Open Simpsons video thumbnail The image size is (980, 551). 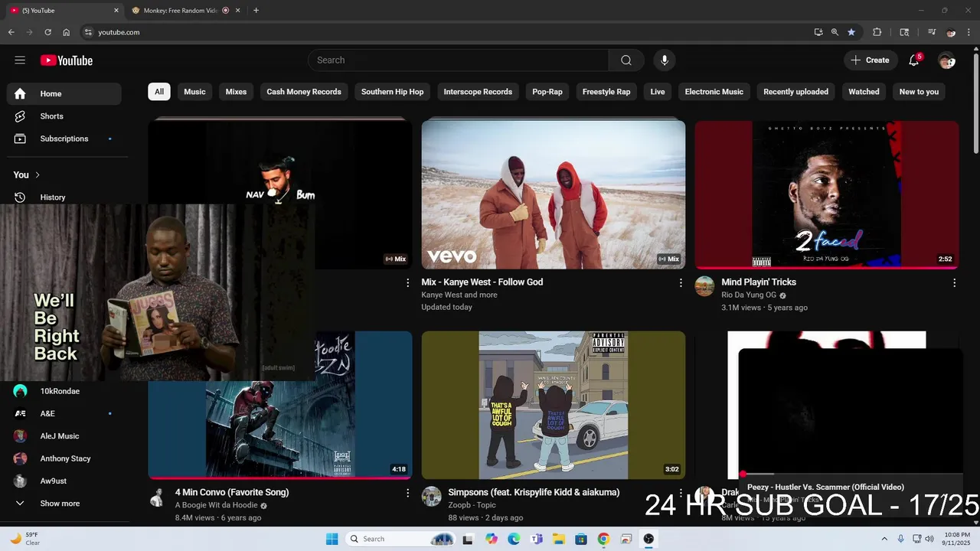[554, 405]
